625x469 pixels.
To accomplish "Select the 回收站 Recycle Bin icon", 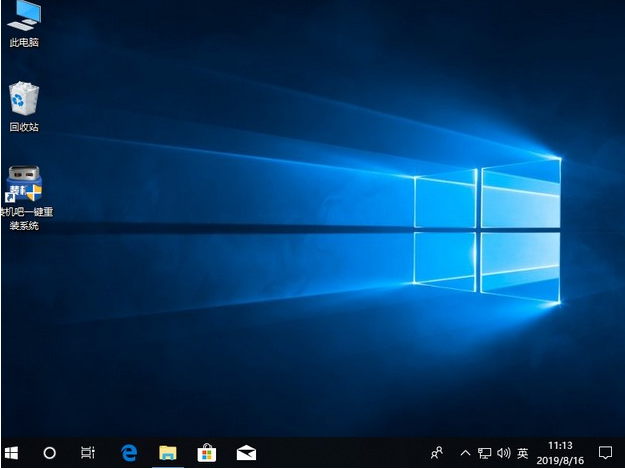I will click(x=24, y=104).
